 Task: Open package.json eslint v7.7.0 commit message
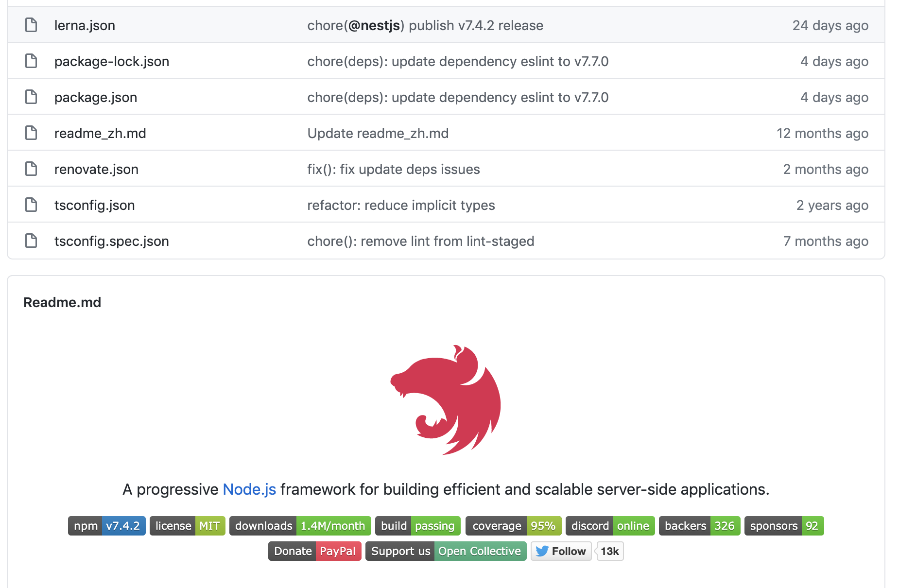(458, 97)
